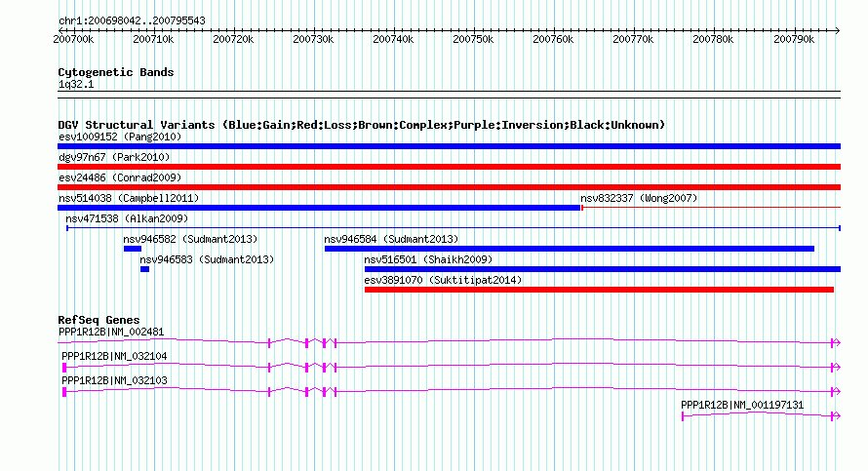Click the esv1009152 (Pang2010) blue gain bar
Image resolution: width=868 pixels, height=471 pixels.
(449, 146)
